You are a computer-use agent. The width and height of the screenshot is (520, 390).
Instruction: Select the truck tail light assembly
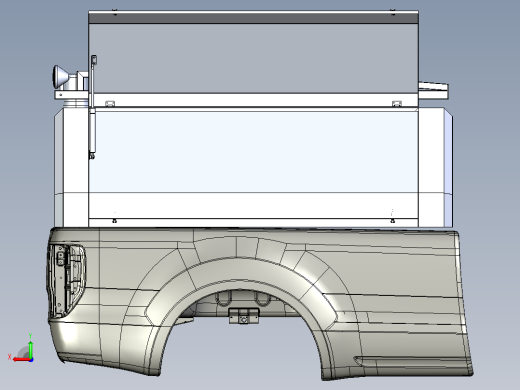point(66,281)
